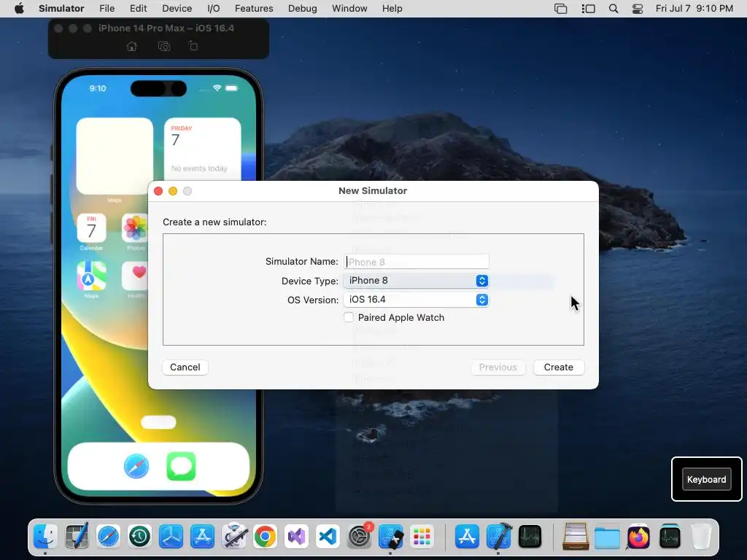Open the File menu
The image size is (747, 560).
[107, 9]
